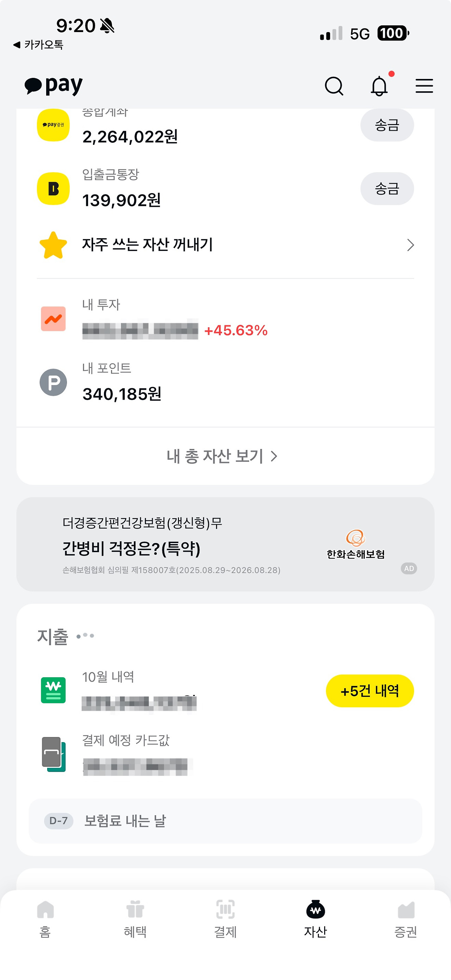
Task: Expand 자주 쓰는 자산 꺼내기 chevron
Action: click(x=410, y=245)
